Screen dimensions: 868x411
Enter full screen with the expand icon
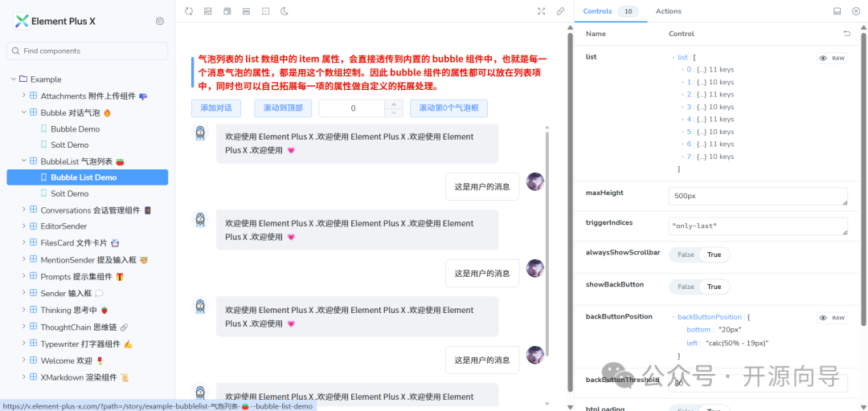(542, 11)
